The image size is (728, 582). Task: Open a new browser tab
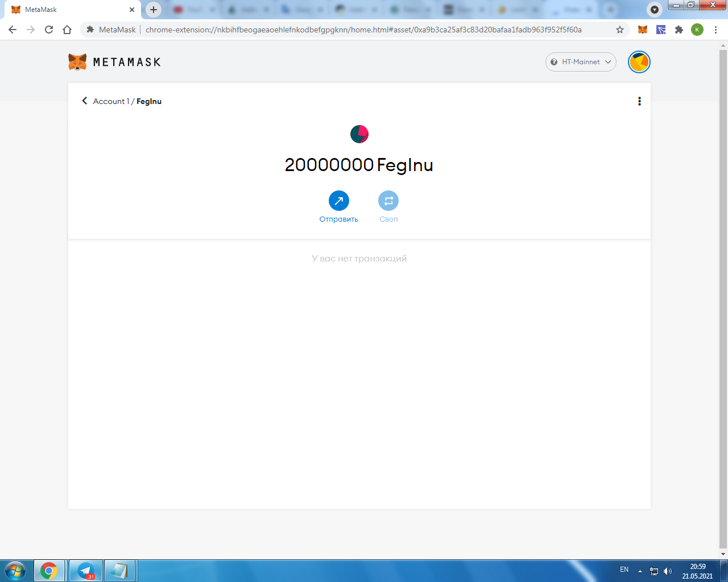pos(154,10)
